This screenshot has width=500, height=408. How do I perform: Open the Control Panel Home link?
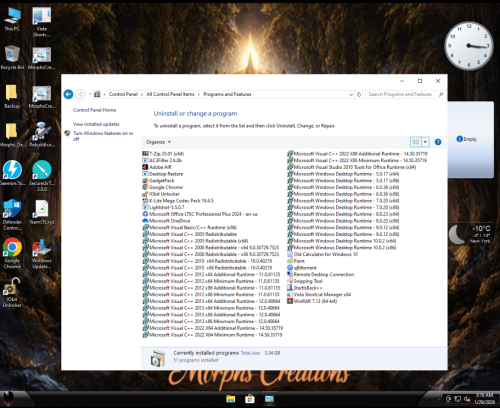click(94, 110)
